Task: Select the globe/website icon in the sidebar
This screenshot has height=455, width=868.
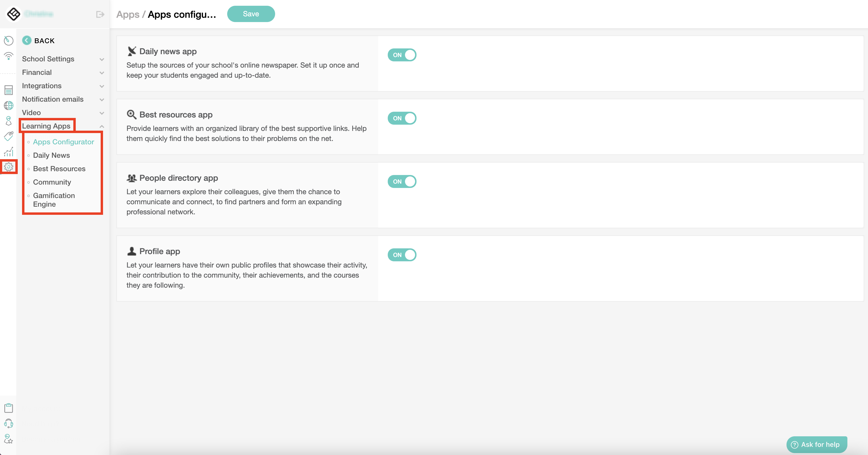Action: (x=8, y=105)
